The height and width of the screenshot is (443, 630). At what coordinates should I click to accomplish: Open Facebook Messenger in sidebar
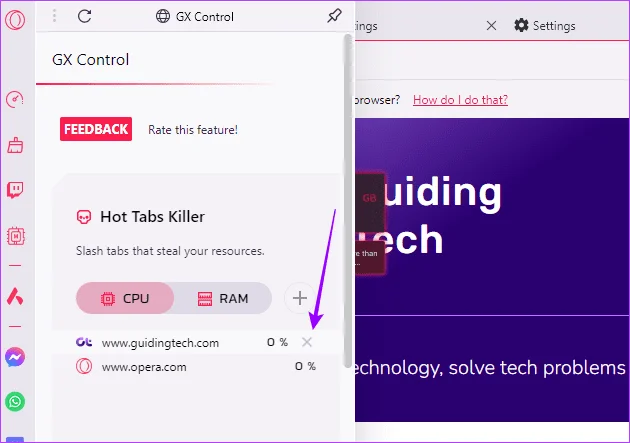(x=15, y=357)
